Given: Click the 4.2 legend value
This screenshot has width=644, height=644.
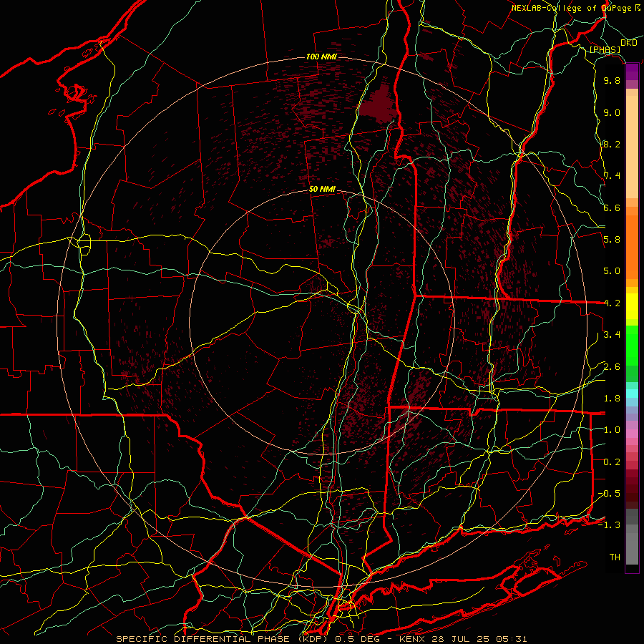Looking at the screenshot, I should (x=612, y=303).
